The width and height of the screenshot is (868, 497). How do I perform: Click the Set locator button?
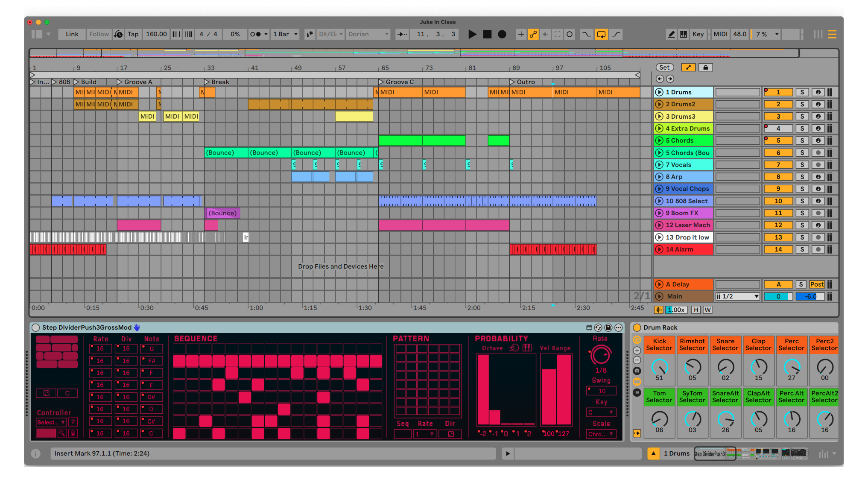[664, 67]
